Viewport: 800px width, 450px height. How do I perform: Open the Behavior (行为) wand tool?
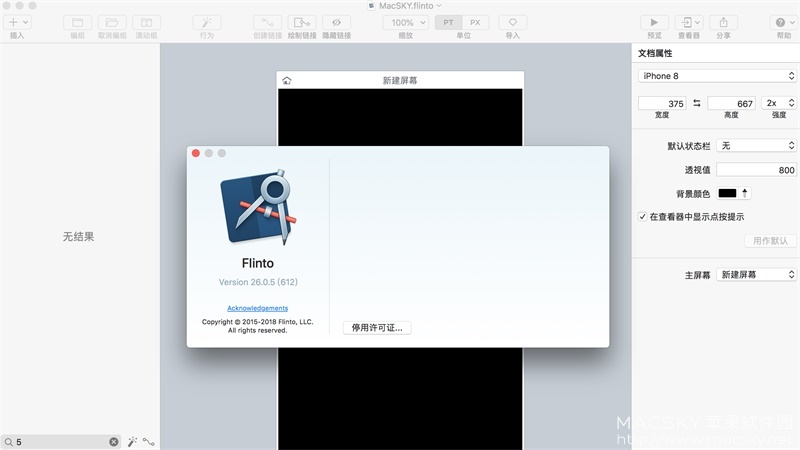[207, 22]
